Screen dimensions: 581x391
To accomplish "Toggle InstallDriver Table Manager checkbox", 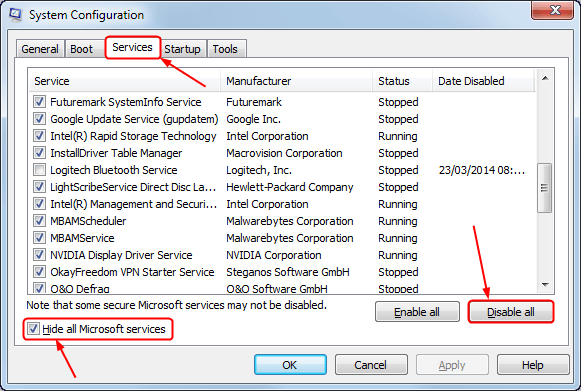I will point(39,153).
